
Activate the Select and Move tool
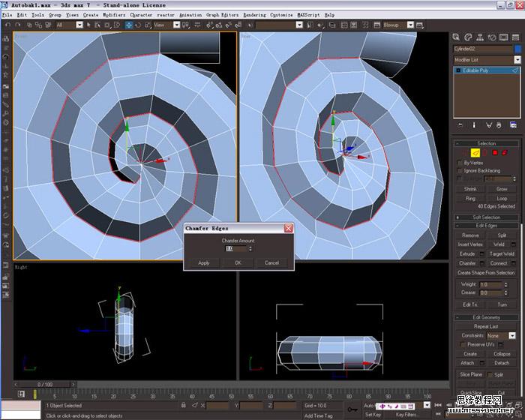[x=128, y=25]
